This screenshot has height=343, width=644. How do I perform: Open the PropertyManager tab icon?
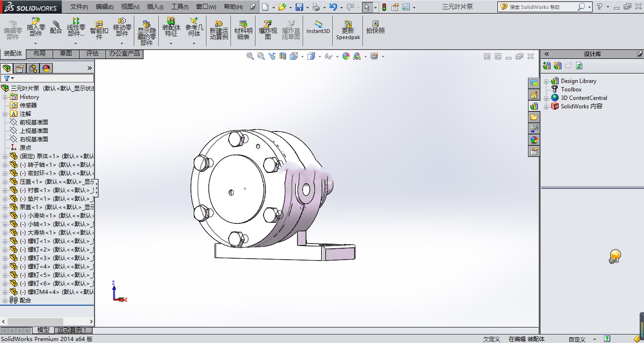20,68
